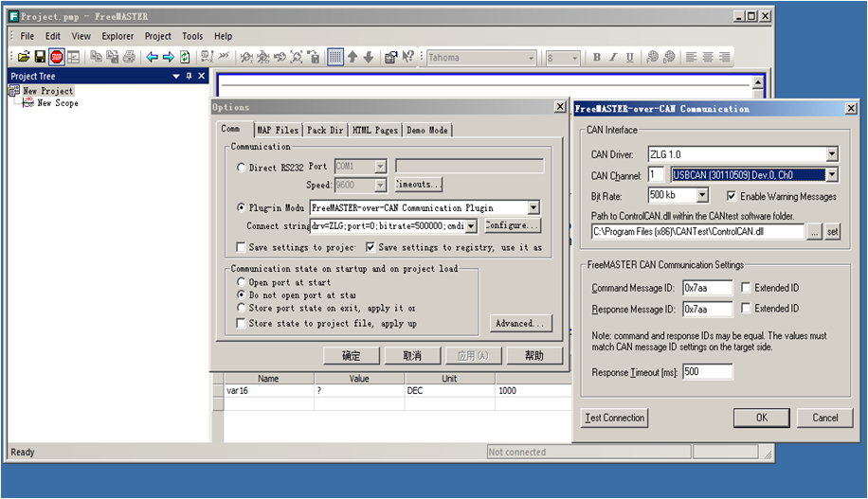The width and height of the screenshot is (868, 499).
Task: Switch to the MAP Files tab
Action: pyautogui.click(x=278, y=130)
